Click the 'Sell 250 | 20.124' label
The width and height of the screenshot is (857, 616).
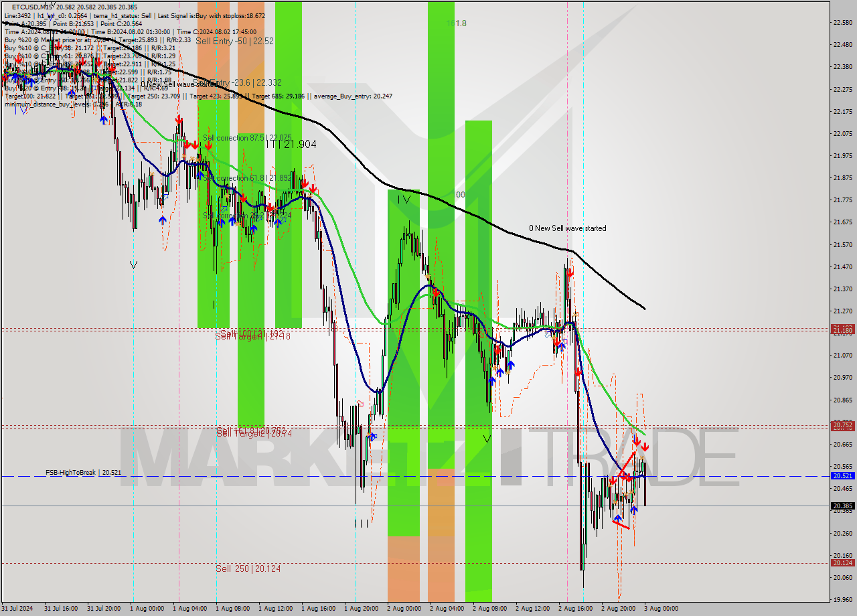248,568
